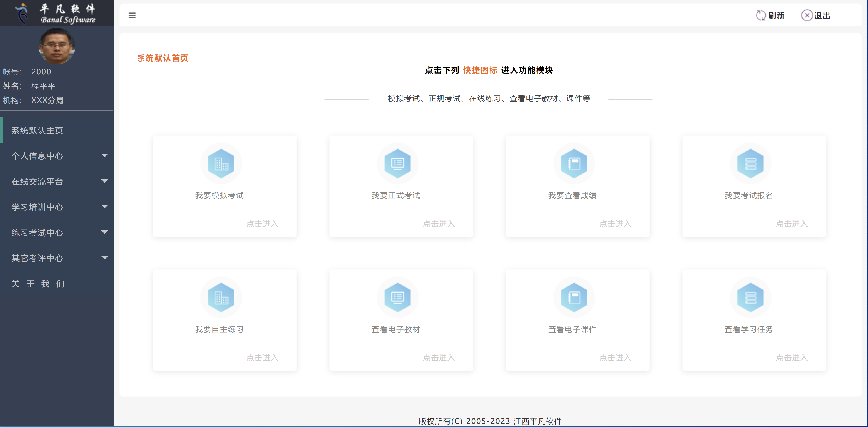Click the 查看学习任务 card title
The height and width of the screenshot is (427, 868).
pos(749,329)
